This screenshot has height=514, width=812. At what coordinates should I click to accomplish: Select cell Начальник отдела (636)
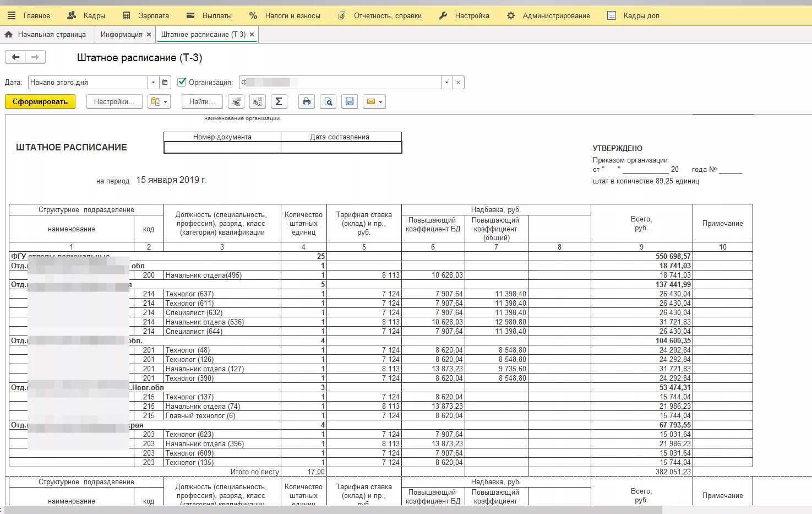222,322
